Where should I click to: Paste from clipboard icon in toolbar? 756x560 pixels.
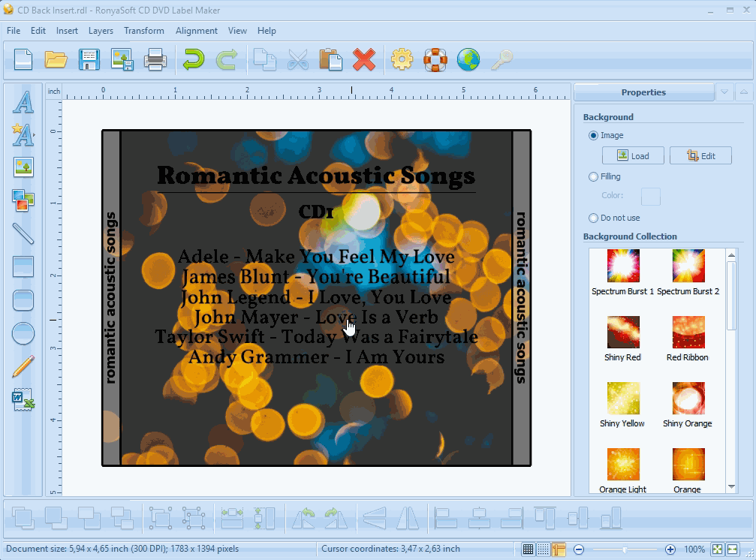(x=331, y=60)
